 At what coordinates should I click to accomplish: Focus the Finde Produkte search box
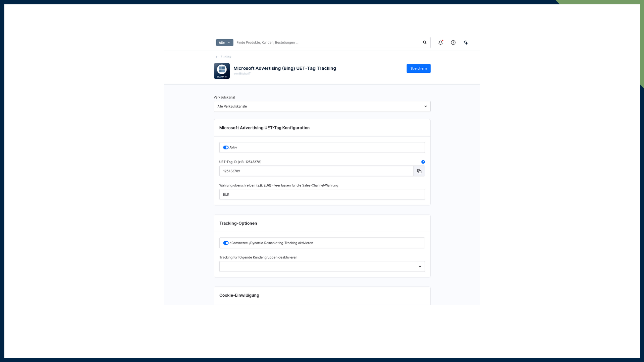pos(327,43)
